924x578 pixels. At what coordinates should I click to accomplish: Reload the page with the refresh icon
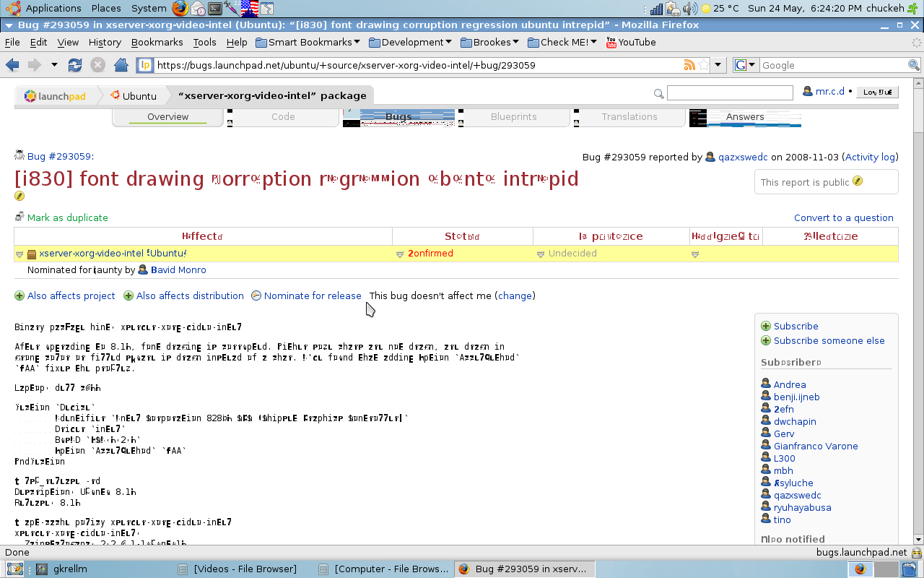75,65
